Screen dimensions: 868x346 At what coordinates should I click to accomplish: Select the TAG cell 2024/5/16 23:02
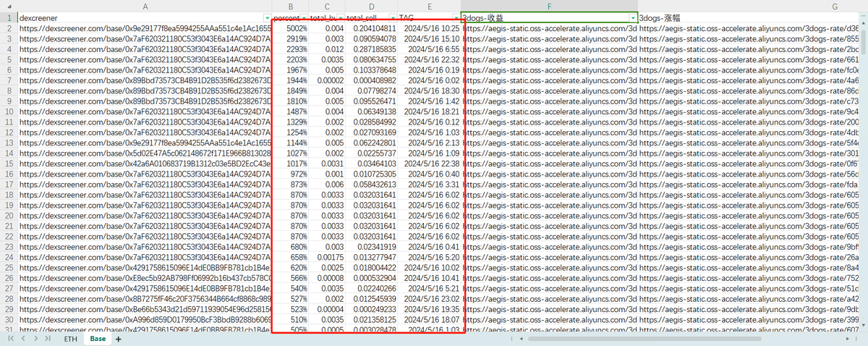pyautogui.click(x=430, y=299)
